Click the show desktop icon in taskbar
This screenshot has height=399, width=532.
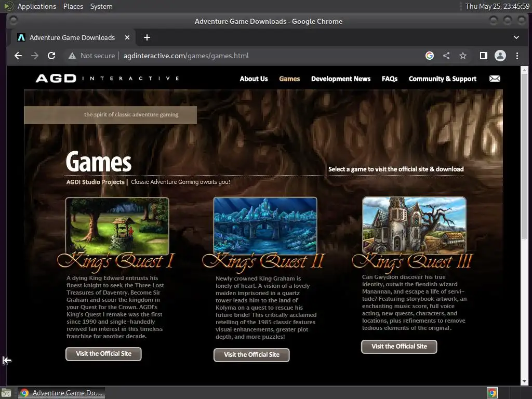(6, 393)
